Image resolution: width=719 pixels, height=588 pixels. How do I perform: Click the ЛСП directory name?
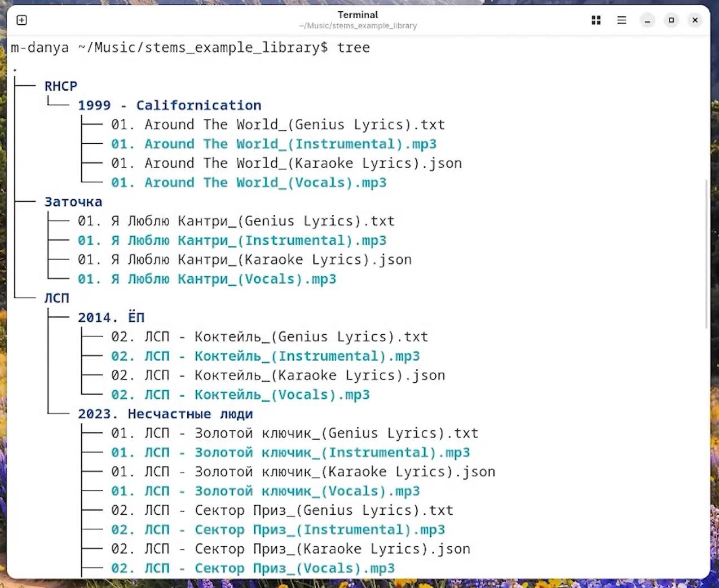(x=57, y=298)
